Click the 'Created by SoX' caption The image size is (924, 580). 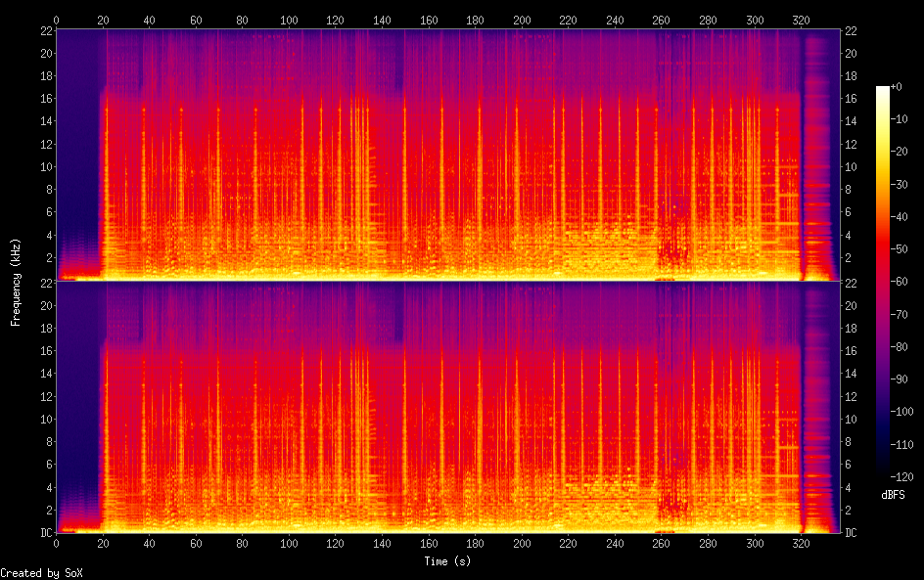click(41, 573)
